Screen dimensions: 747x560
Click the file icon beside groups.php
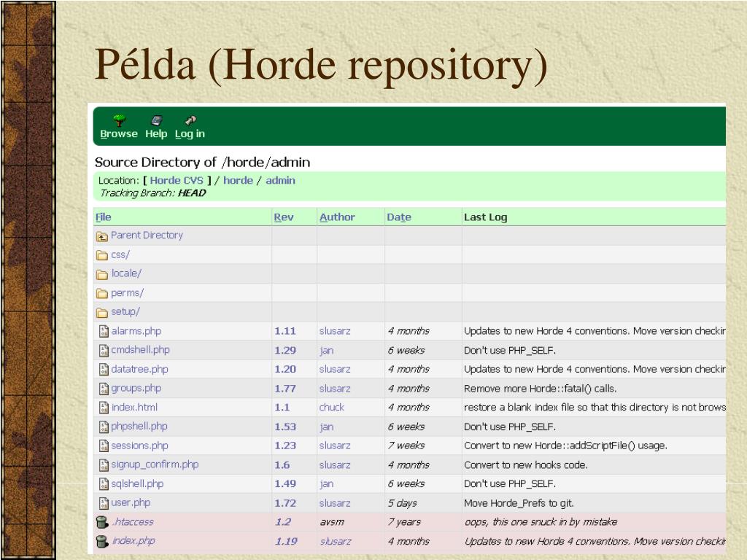pyautogui.click(x=104, y=389)
